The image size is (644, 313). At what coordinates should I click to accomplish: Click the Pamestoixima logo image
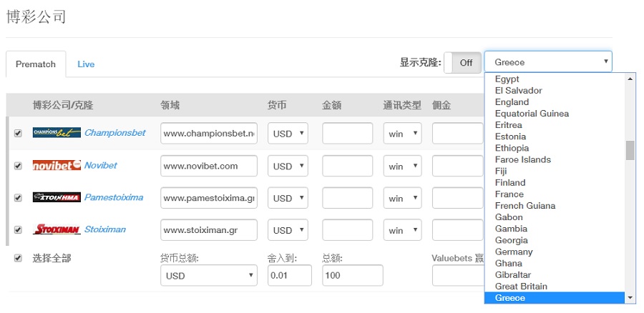(57, 197)
